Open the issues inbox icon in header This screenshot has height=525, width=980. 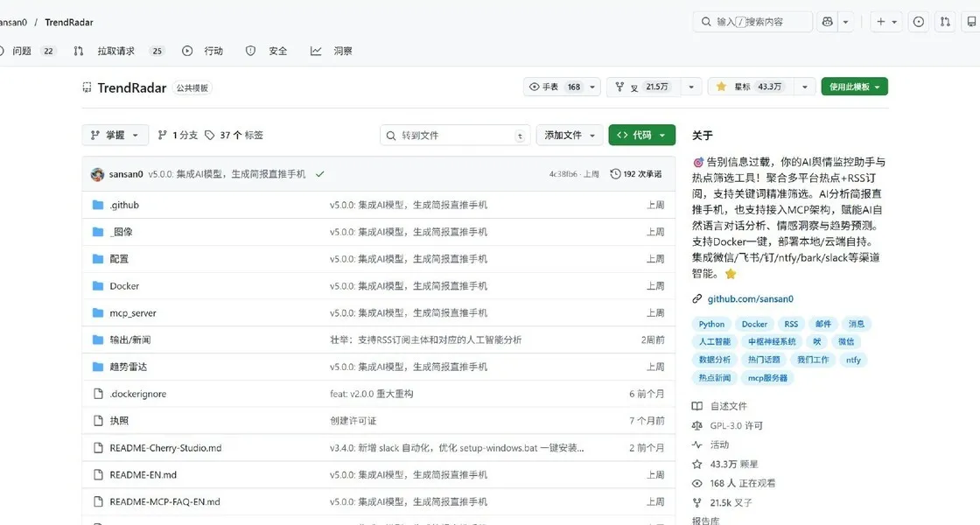click(x=918, y=22)
